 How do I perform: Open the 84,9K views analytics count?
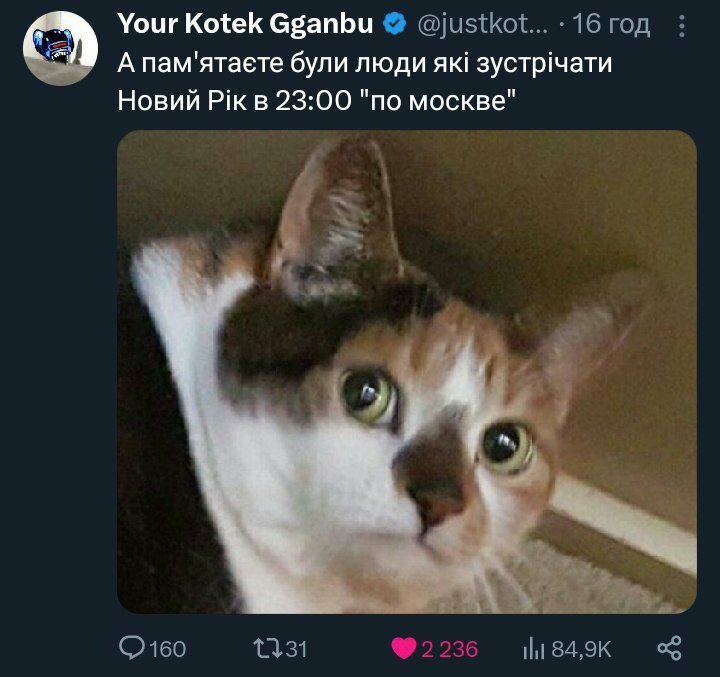pyautogui.click(x=581, y=649)
